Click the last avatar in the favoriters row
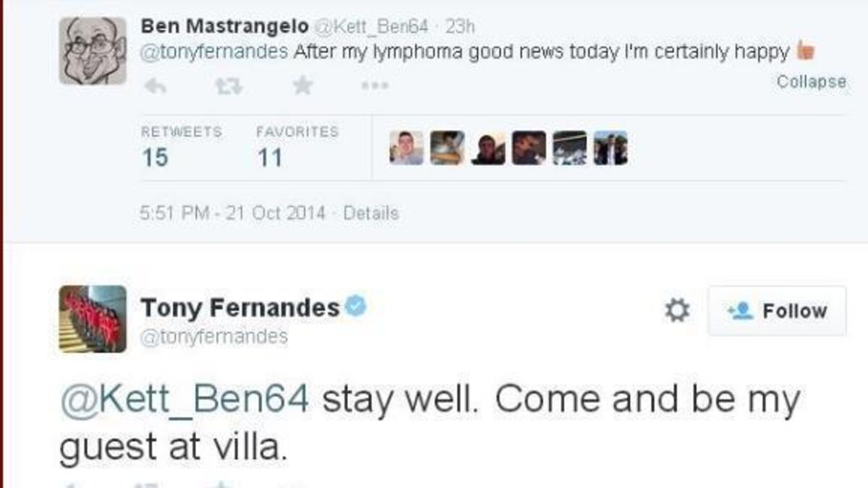The width and height of the screenshot is (868, 488). pyautogui.click(x=610, y=147)
